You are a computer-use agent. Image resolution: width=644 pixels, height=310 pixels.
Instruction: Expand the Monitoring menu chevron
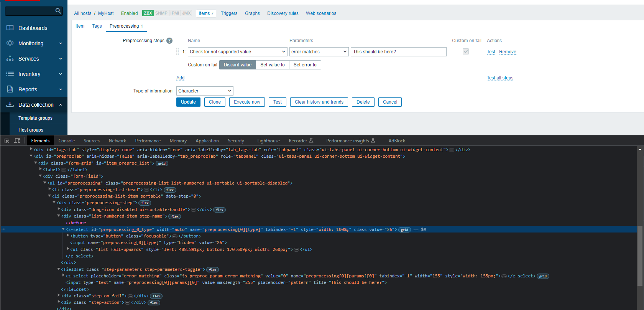point(61,43)
